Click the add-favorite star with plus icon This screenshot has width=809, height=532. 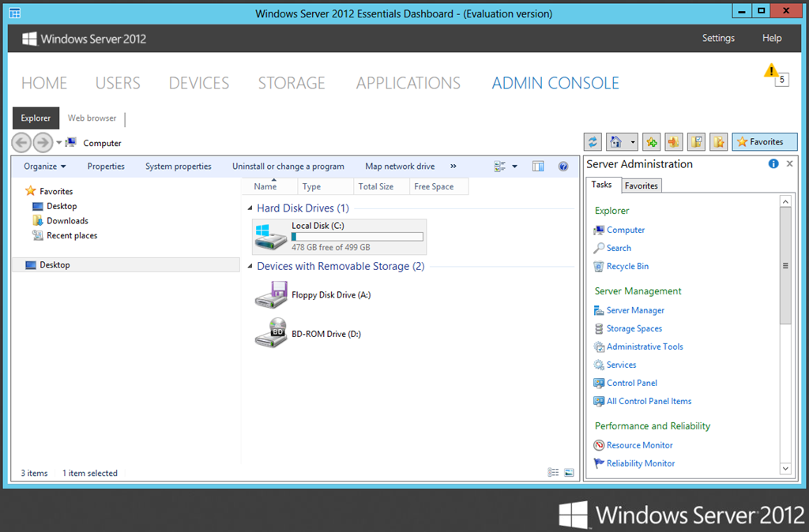pyautogui.click(x=652, y=142)
